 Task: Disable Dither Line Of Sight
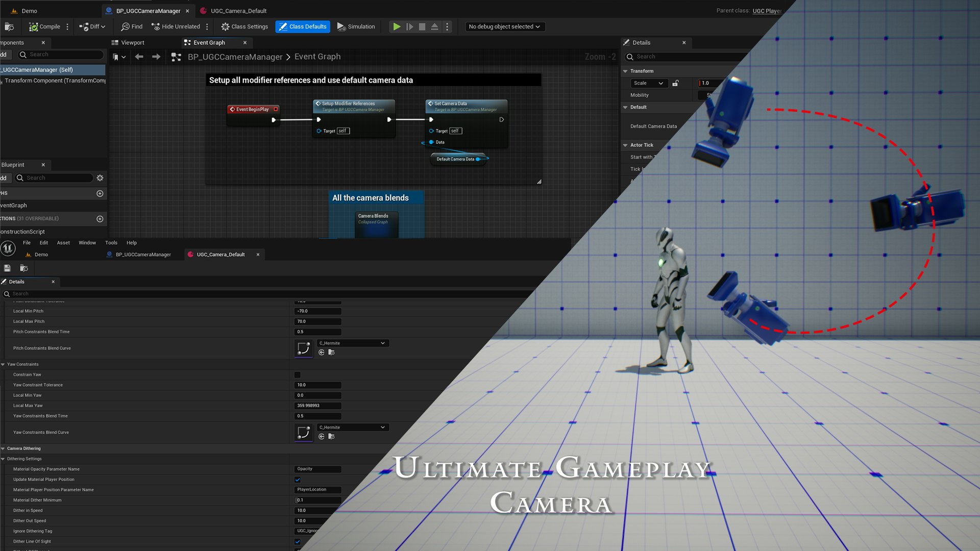[x=298, y=542]
